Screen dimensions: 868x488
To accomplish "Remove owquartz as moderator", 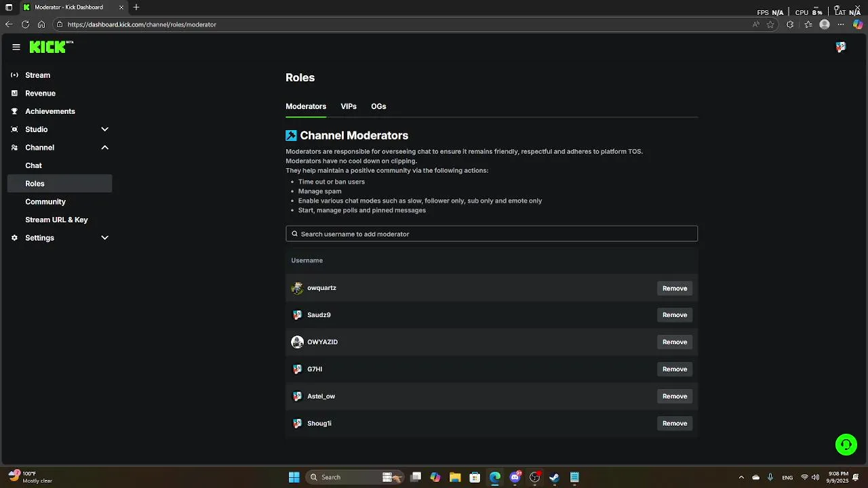I will tap(675, 288).
